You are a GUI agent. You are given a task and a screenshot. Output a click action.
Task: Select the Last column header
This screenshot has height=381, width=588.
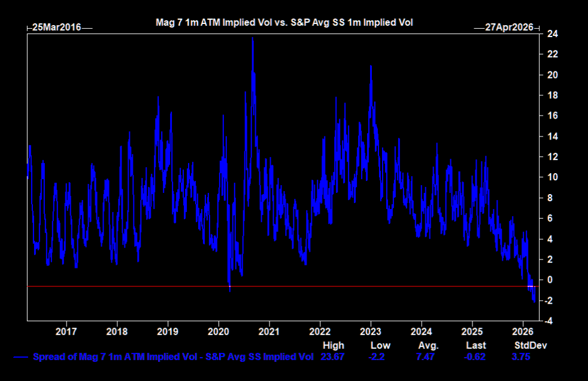(x=475, y=346)
